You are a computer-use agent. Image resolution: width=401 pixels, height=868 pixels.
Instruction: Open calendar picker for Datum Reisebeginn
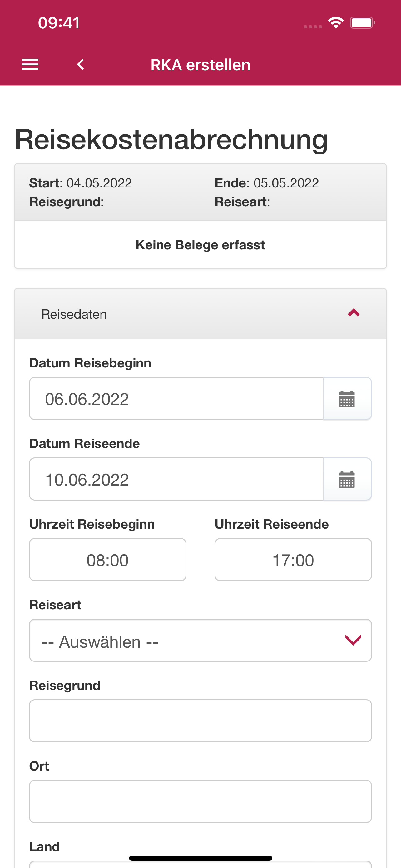point(347,399)
